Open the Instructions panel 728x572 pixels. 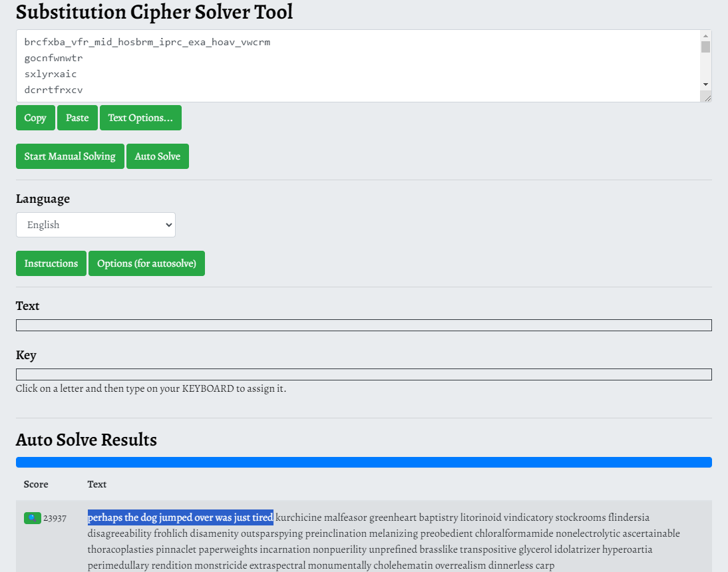click(x=51, y=263)
